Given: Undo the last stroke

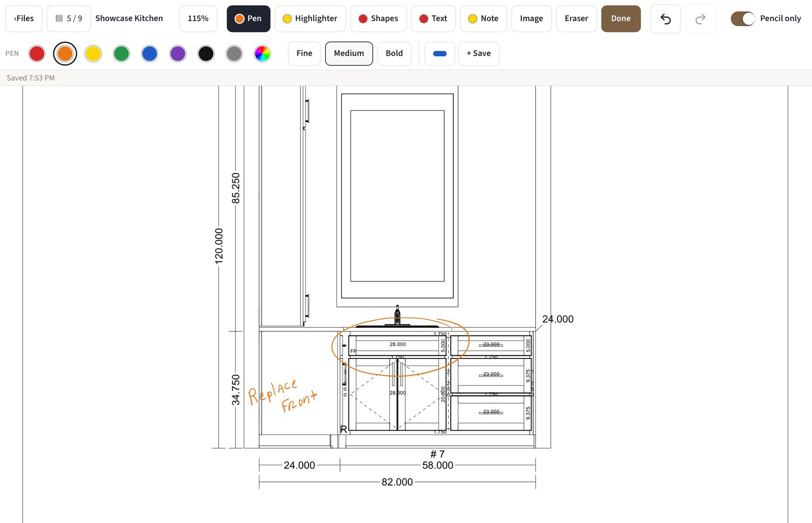Looking at the screenshot, I should pyautogui.click(x=665, y=18).
